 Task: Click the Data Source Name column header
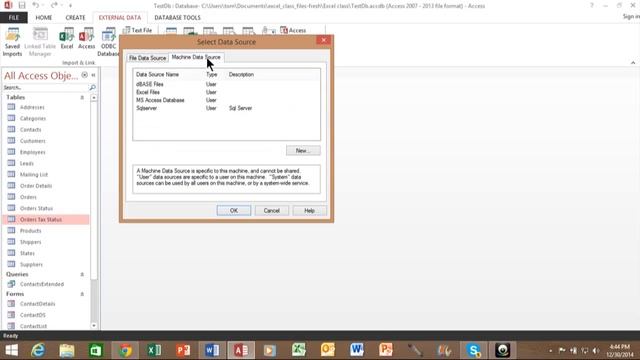click(x=158, y=74)
